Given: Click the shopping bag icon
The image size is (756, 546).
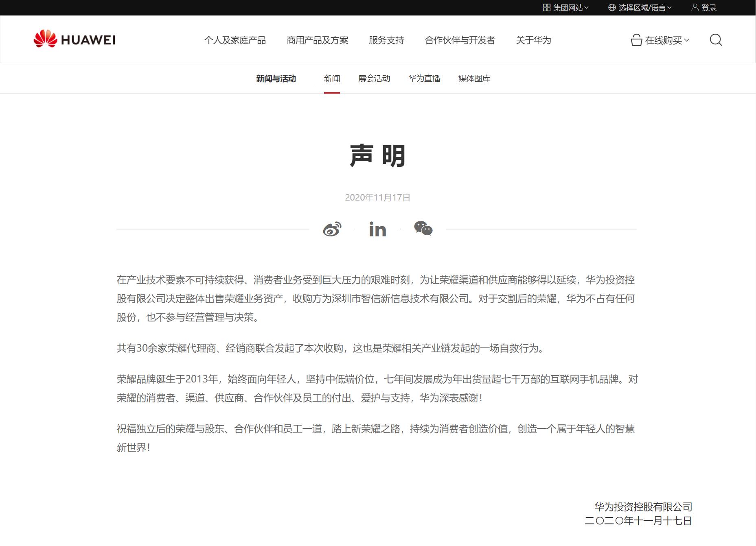Looking at the screenshot, I should click(x=636, y=40).
